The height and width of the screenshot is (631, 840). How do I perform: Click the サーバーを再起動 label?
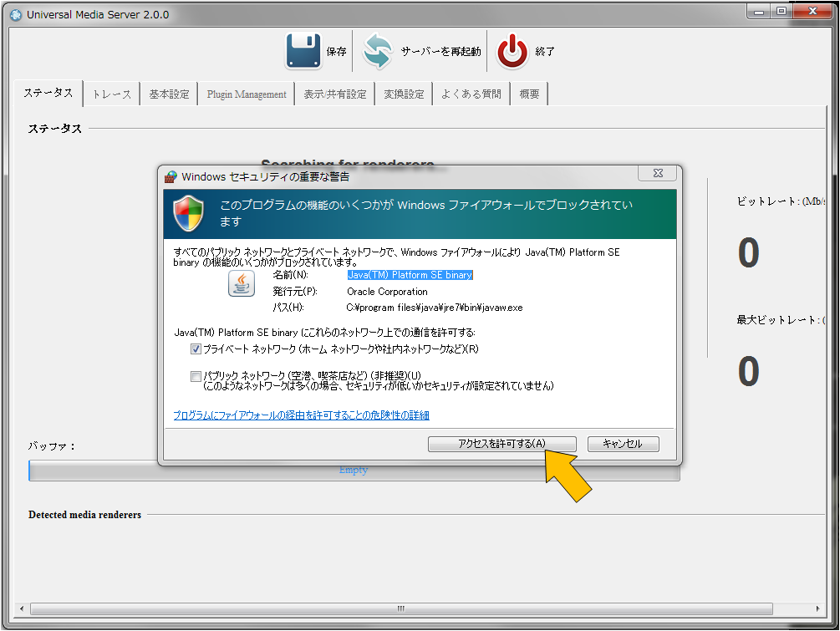pos(440,52)
